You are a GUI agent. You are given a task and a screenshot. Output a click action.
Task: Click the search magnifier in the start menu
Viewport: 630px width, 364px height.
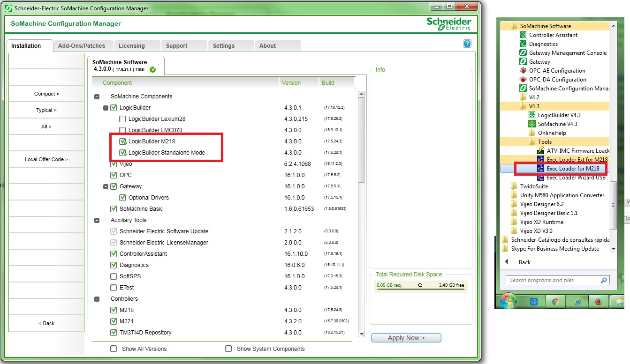pos(604,280)
